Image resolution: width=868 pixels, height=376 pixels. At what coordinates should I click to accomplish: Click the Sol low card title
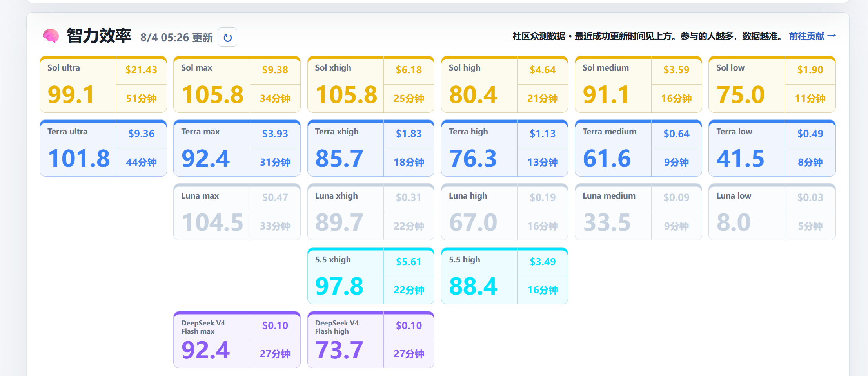(x=730, y=68)
